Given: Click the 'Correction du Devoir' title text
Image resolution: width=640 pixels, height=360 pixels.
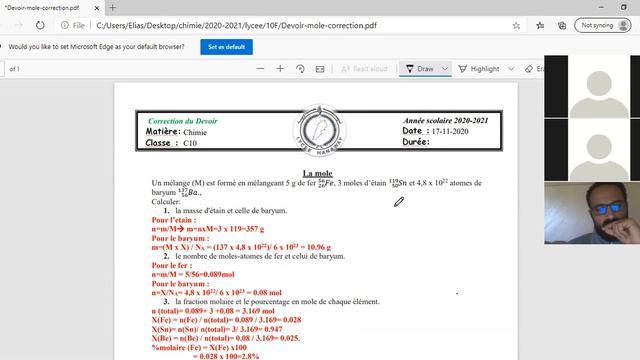Looking at the screenshot, I should (182, 121).
